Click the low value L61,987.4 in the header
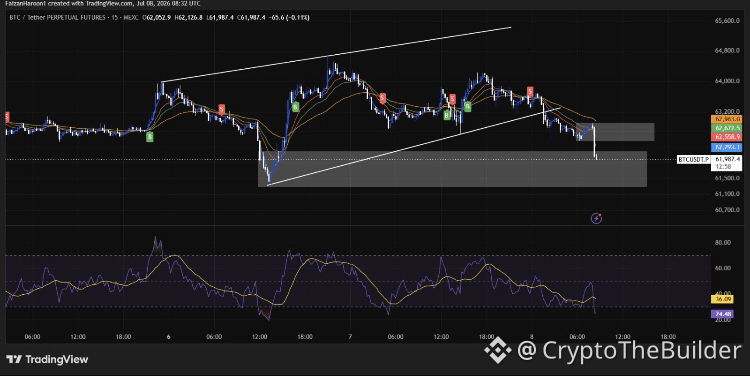Image resolution: width=750 pixels, height=376 pixels. point(220,18)
